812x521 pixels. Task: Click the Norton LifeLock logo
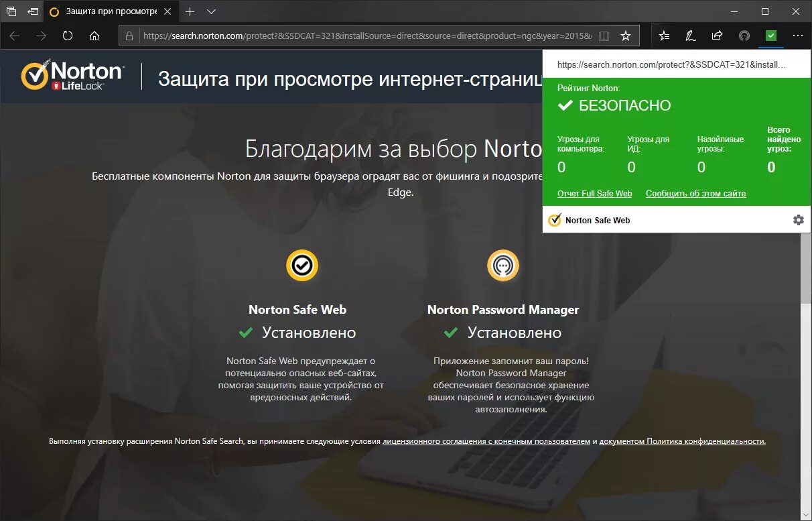(72, 76)
